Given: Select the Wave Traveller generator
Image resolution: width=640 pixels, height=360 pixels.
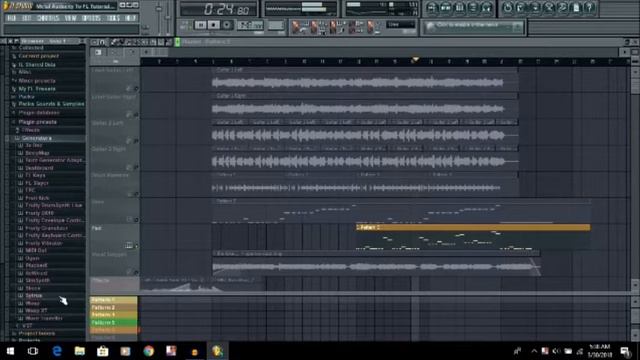Looking at the screenshot, I should [x=43, y=318].
